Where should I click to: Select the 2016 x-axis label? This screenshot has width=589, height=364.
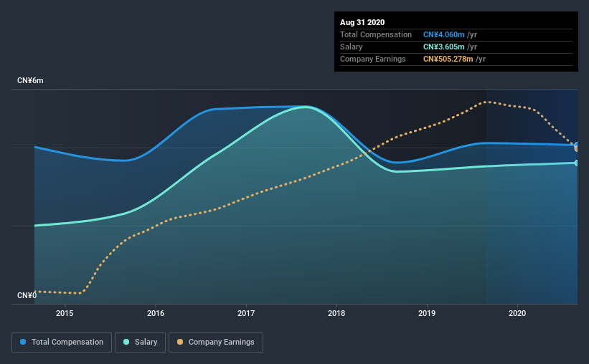[x=156, y=313]
